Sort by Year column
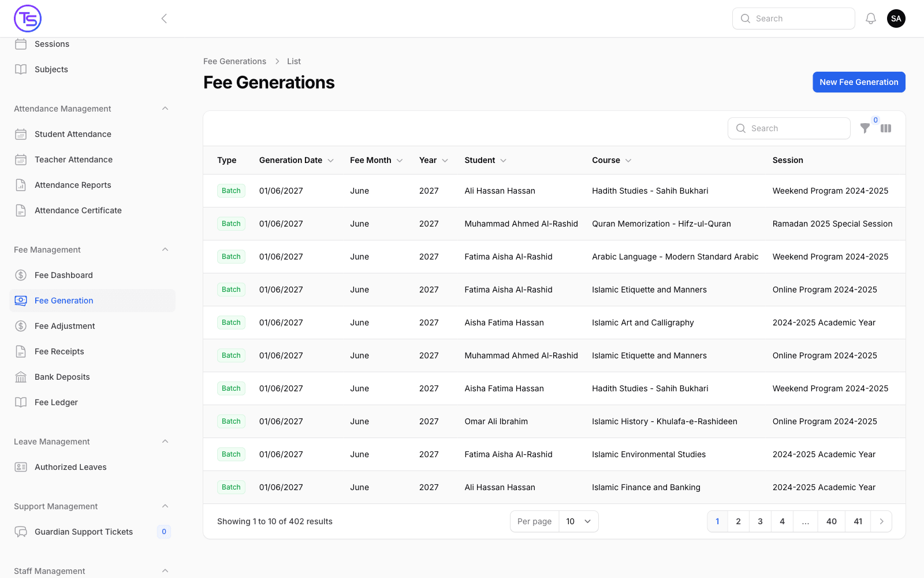The image size is (924, 578). click(434, 160)
